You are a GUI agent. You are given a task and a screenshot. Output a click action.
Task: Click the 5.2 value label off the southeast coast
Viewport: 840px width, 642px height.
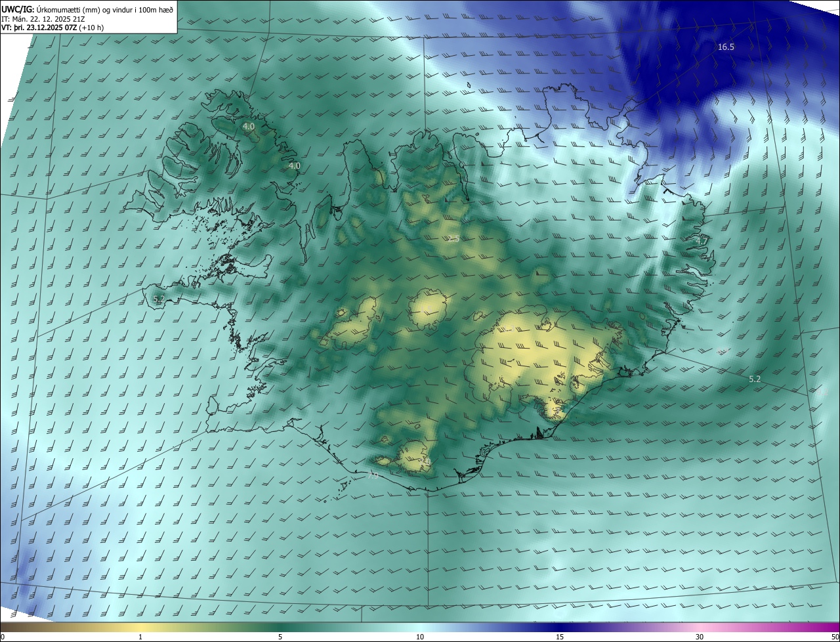click(755, 379)
